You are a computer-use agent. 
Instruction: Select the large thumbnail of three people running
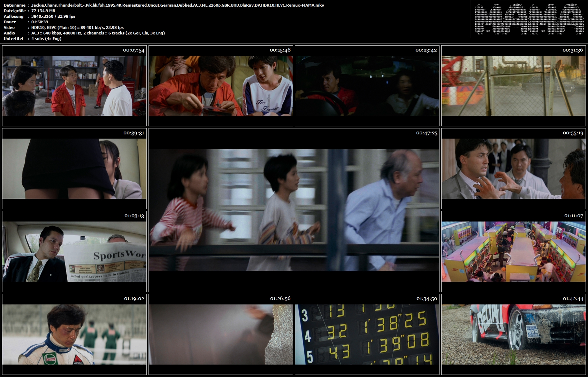294,210
